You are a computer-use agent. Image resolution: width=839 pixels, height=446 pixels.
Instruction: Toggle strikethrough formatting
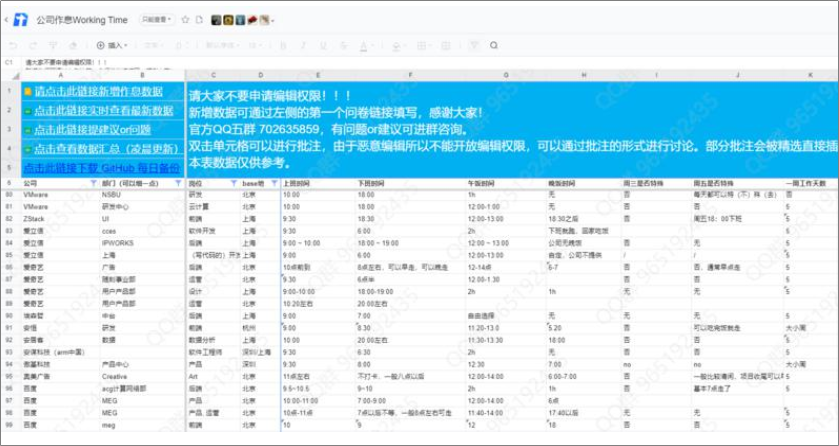pyautogui.click(x=344, y=45)
